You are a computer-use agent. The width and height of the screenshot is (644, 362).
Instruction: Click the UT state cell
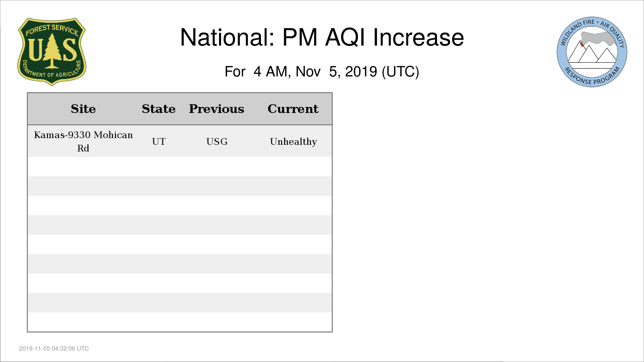coord(159,141)
